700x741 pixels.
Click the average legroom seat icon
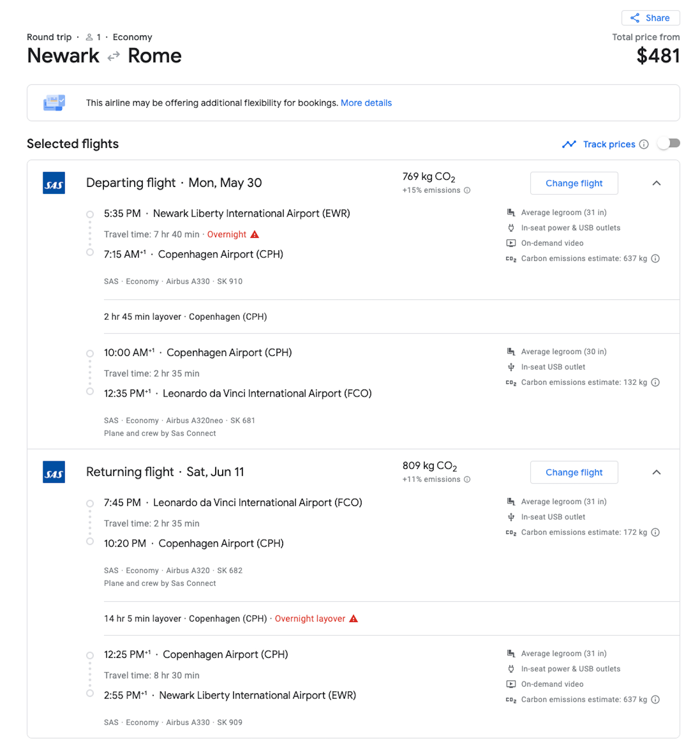[x=511, y=212]
